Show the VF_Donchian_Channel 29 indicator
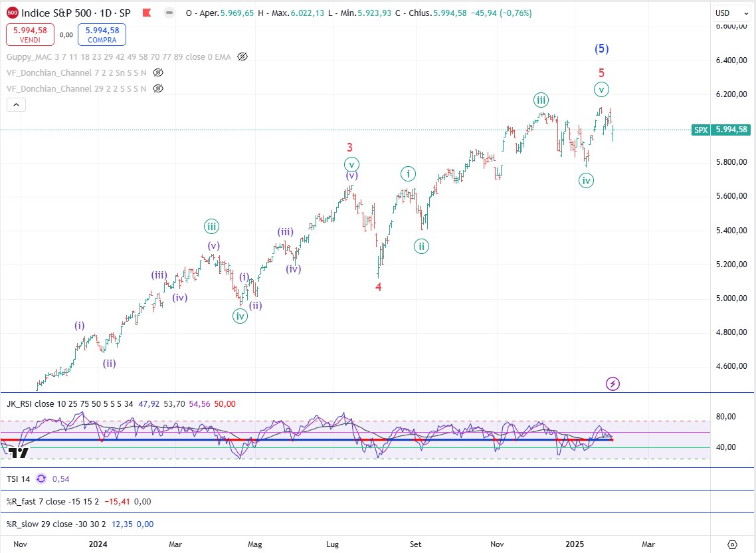This screenshot has width=756, height=553. 158,89
